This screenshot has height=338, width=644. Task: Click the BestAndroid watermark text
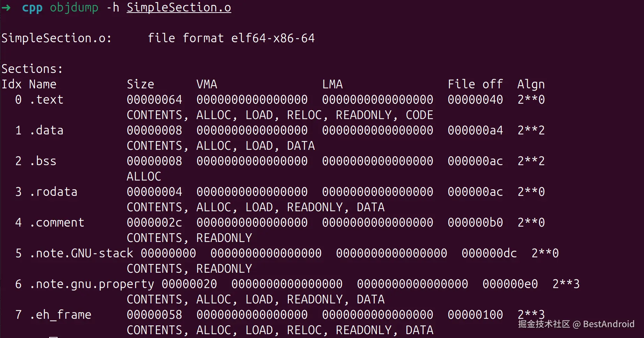(x=608, y=324)
